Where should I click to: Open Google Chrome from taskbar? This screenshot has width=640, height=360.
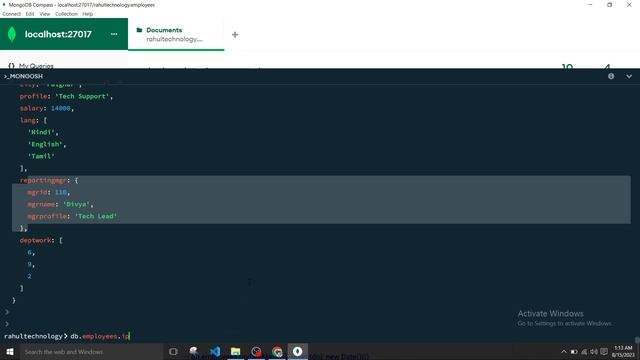pyautogui.click(x=277, y=351)
